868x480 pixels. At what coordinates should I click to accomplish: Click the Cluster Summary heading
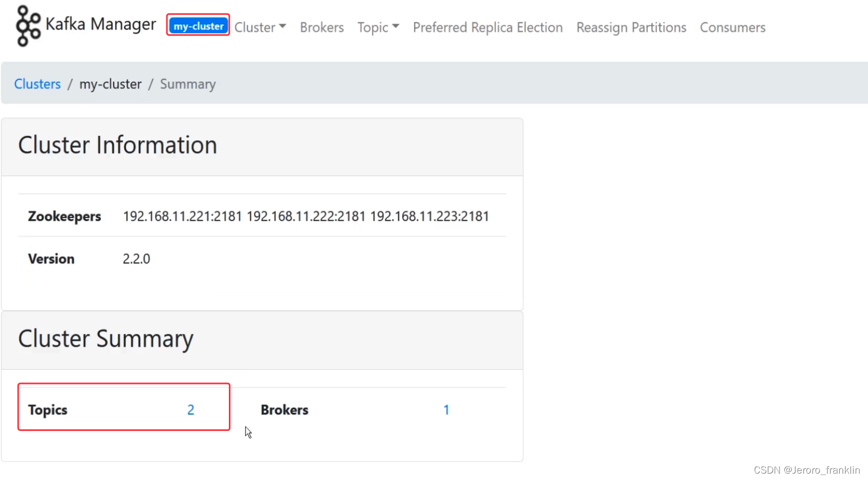coord(106,339)
